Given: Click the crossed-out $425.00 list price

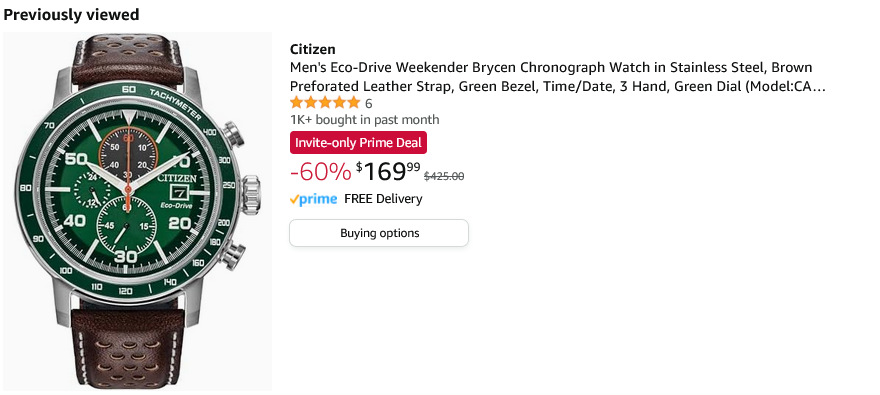Looking at the screenshot, I should pos(444,176).
